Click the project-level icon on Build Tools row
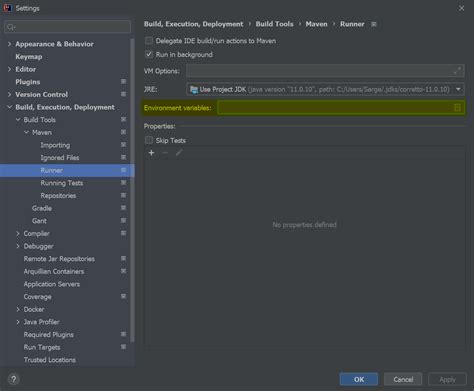The width and height of the screenshot is (474, 391). point(123,120)
